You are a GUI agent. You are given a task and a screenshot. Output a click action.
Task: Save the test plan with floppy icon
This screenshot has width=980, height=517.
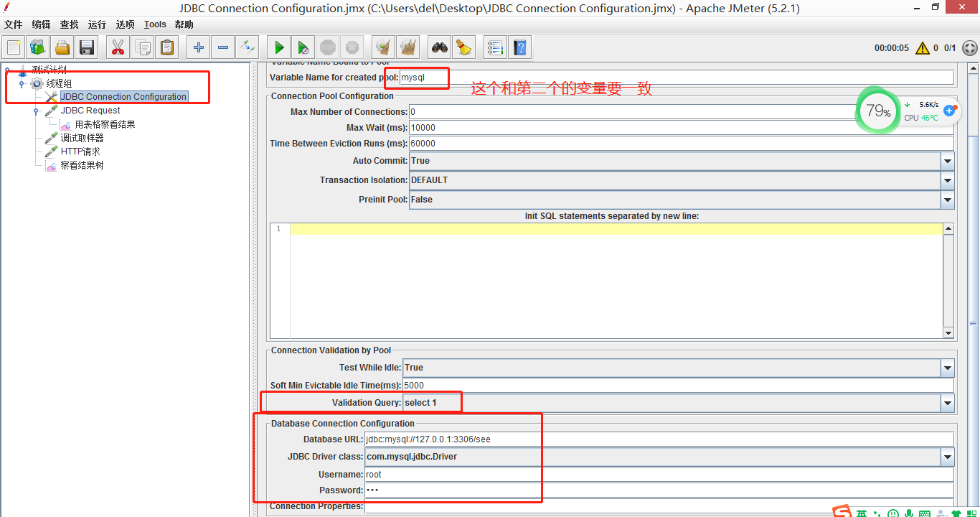point(87,48)
